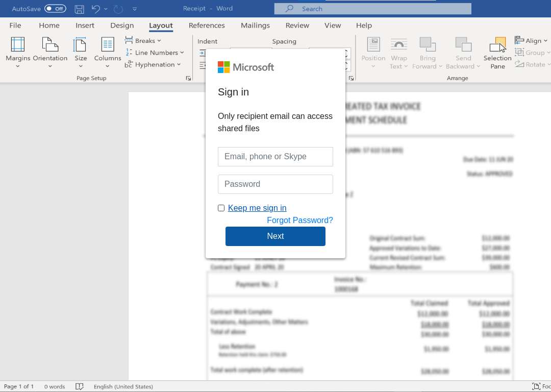Click the Redo icon in the title bar
The width and height of the screenshot is (551, 392).
118,9
